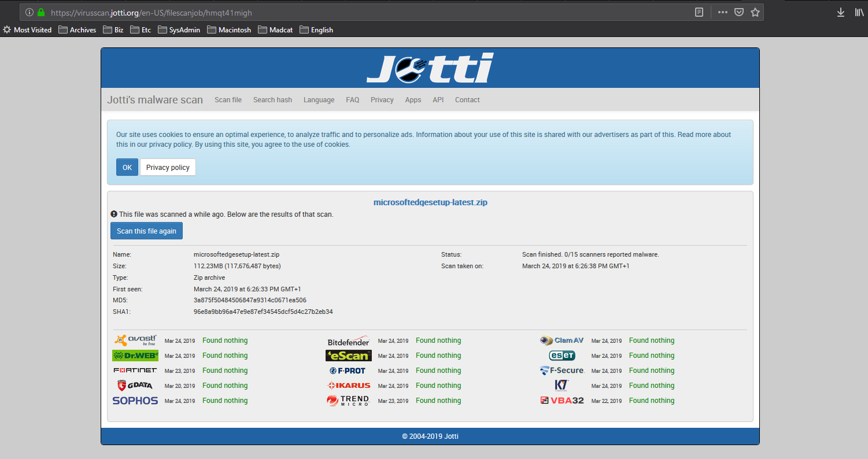
Task: Open the Language menu item
Action: pyautogui.click(x=319, y=100)
